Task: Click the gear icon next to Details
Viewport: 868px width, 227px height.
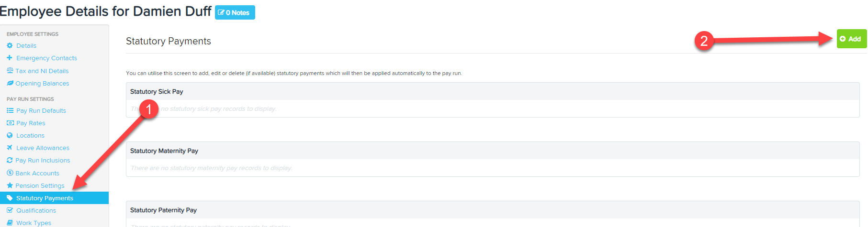Action: (x=10, y=45)
